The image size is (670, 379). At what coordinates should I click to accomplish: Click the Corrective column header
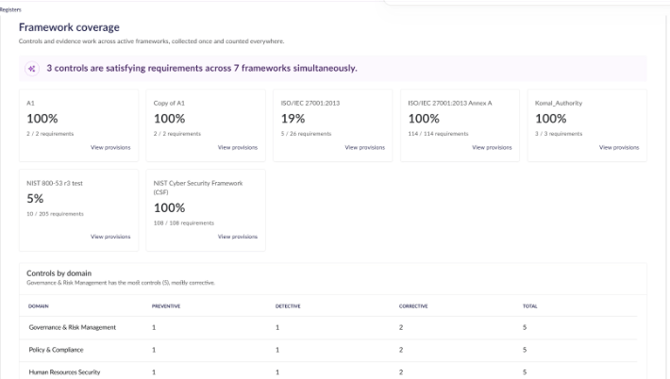[x=413, y=306]
